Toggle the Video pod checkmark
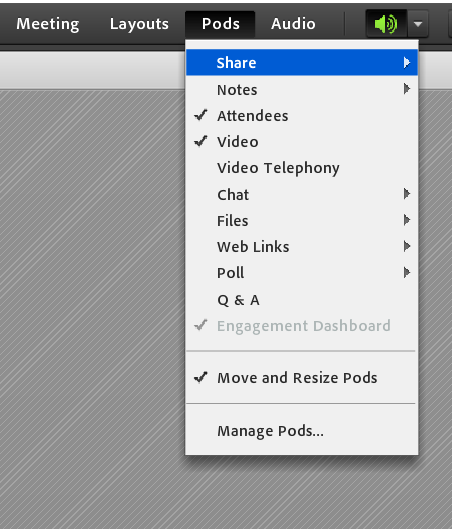The width and height of the screenshot is (452, 529). (x=200, y=141)
